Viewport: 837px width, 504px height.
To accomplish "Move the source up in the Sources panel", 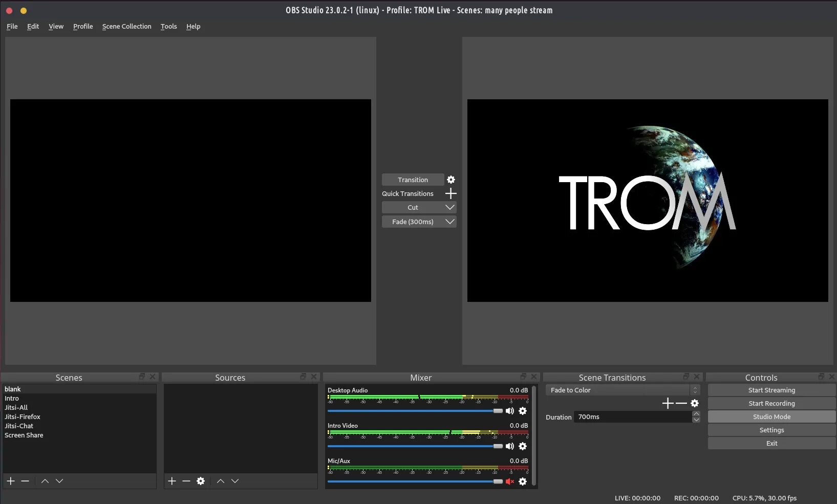I will [221, 481].
